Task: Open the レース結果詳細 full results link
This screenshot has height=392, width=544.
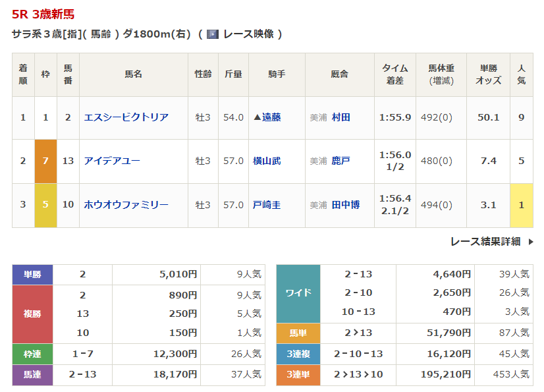Action: coord(485,242)
